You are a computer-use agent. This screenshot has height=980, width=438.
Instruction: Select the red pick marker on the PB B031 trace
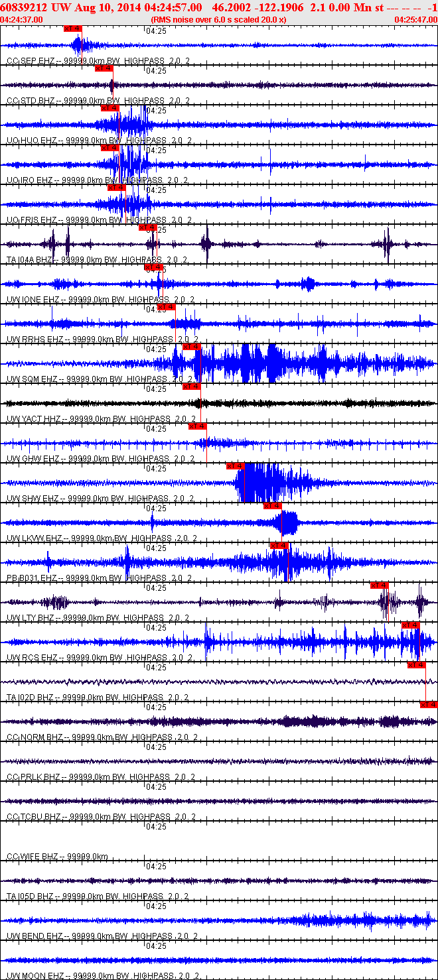tap(279, 546)
